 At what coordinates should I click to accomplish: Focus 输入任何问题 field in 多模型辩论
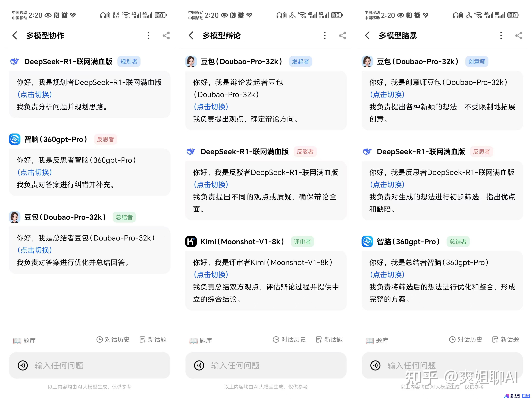pos(266,366)
